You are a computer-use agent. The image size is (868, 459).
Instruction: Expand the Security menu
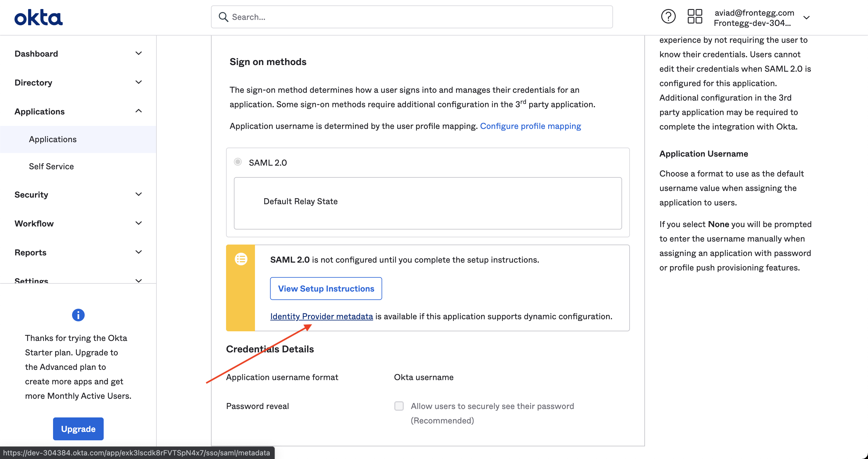point(139,194)
